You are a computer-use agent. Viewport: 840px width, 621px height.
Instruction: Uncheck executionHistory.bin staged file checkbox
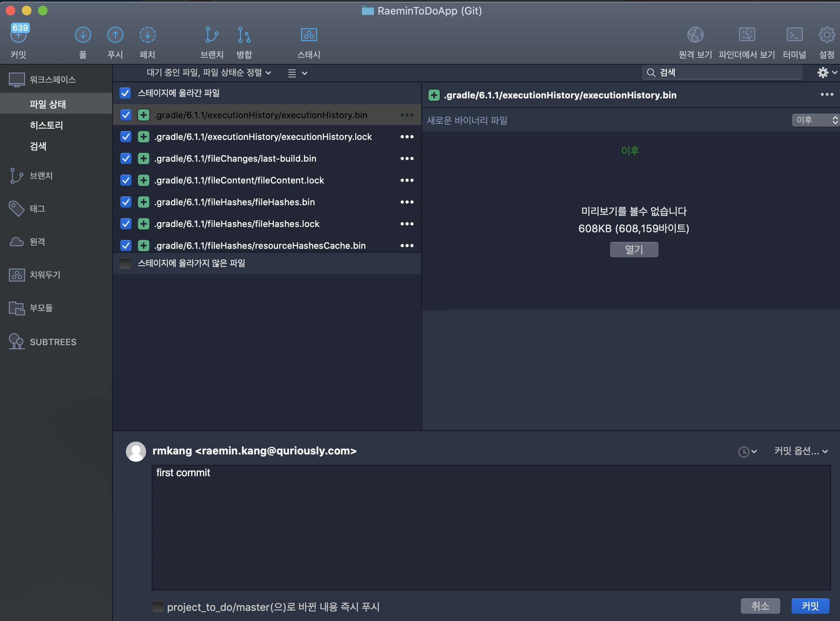point(126,115)
